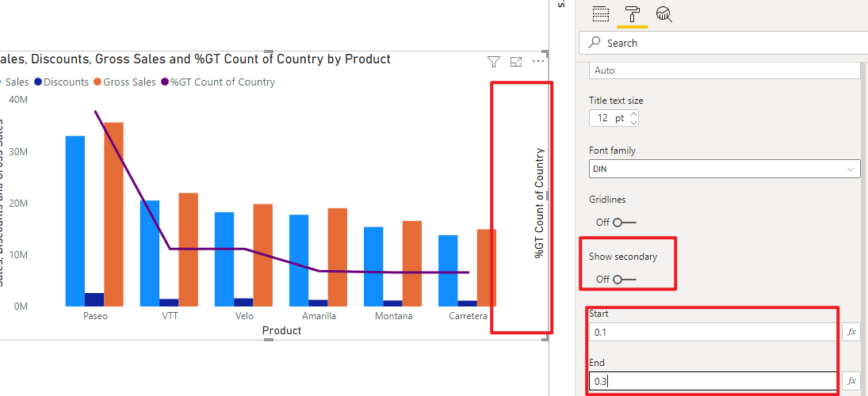Click the Title text size value field
868x396 pixels.
coord(607,118)
